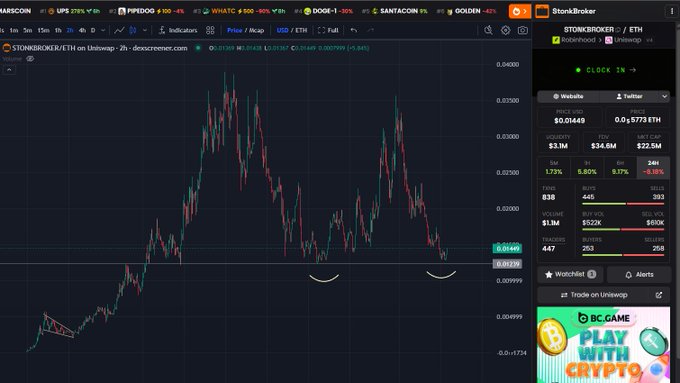Image resolution: width=680 pixels, height=383 pixels.
Task: Click the buys versus sells ratio bar
Action: point(623,204)
